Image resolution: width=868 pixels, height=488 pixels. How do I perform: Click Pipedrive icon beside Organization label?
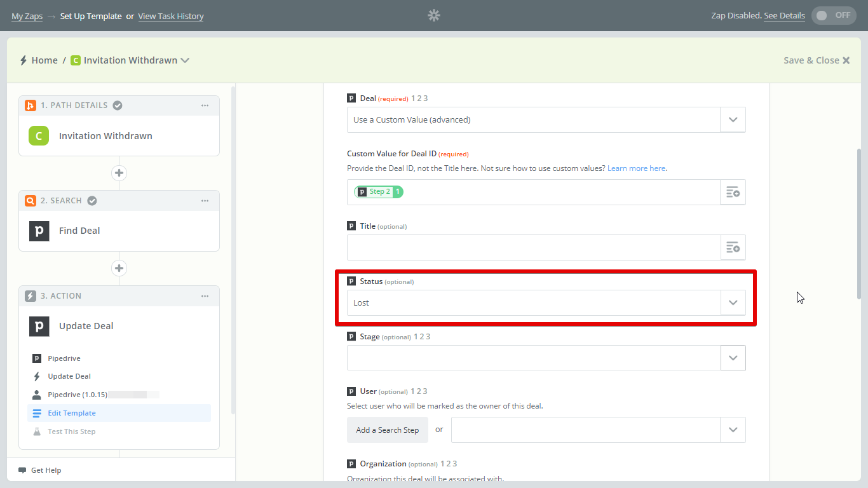pyautogui.click(x=351, y=464)
